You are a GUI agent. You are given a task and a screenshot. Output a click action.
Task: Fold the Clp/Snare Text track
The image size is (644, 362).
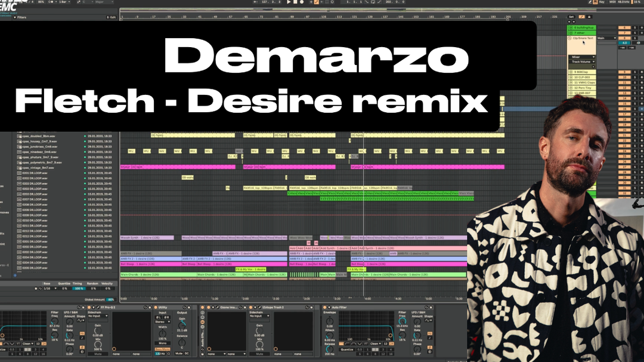tap(571, 38)
